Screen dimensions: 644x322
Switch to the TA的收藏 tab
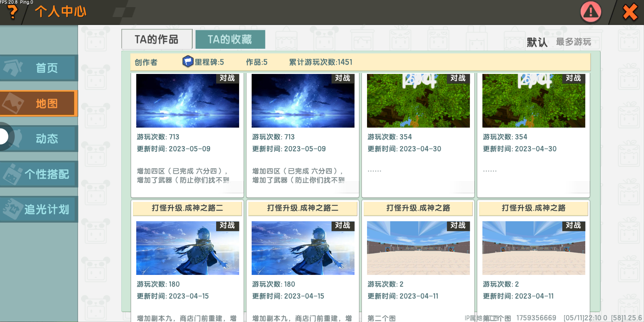click(x=230, y=39)
